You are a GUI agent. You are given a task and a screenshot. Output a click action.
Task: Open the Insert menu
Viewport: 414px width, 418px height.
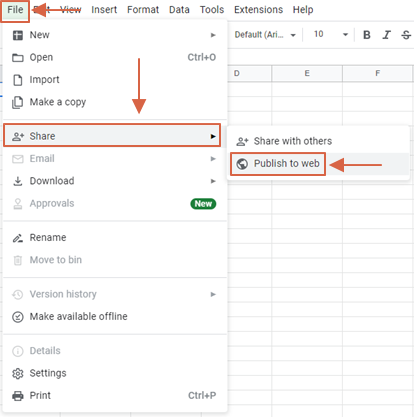coord(104,10)
